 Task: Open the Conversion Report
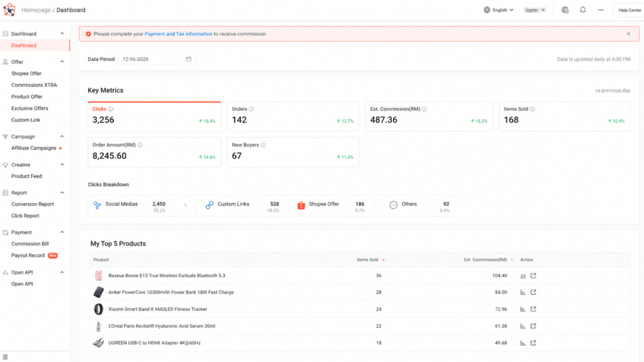[x=33, y=204]
